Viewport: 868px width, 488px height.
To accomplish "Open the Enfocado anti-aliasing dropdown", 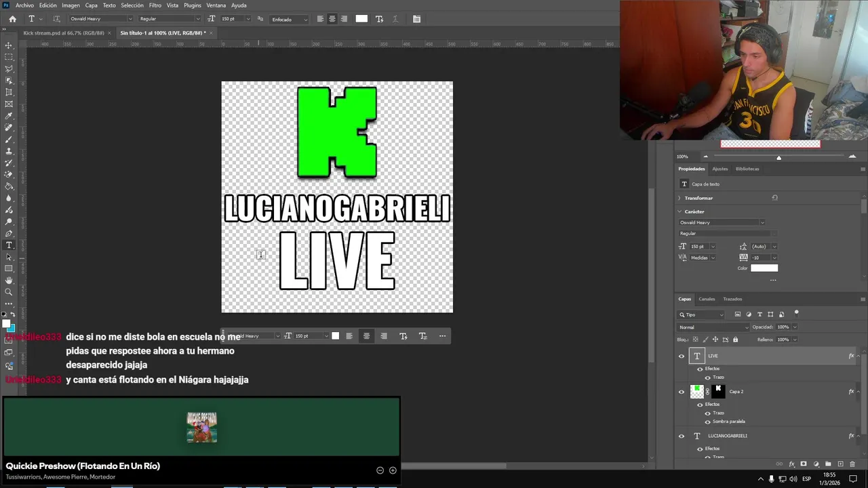I will (x=290, y=19).
